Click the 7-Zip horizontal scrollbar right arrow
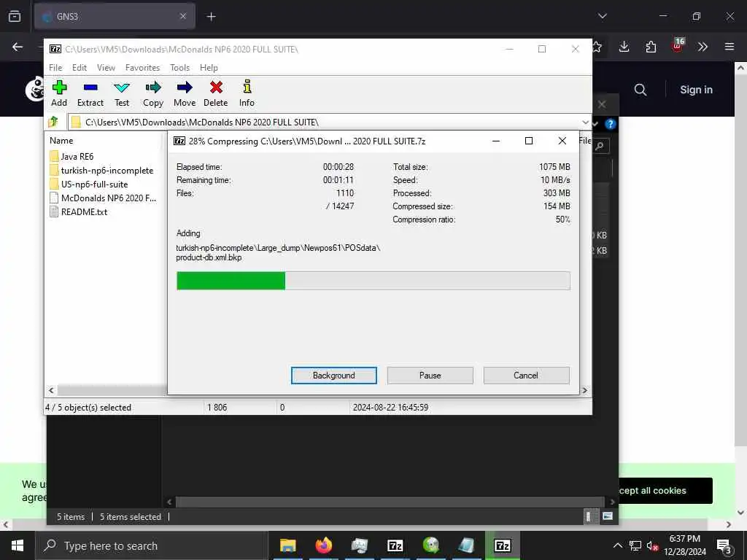The image size is (747, 560). 584,391
